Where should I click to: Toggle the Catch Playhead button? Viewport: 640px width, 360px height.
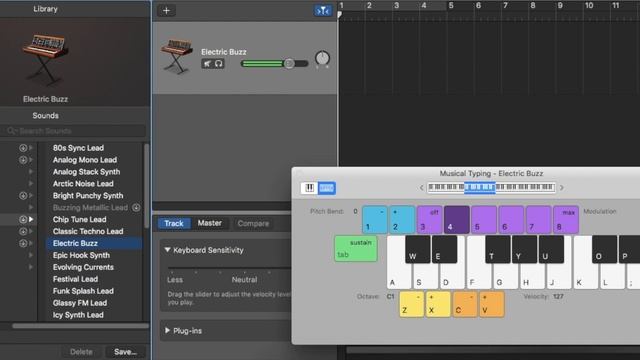click(323, 11)
